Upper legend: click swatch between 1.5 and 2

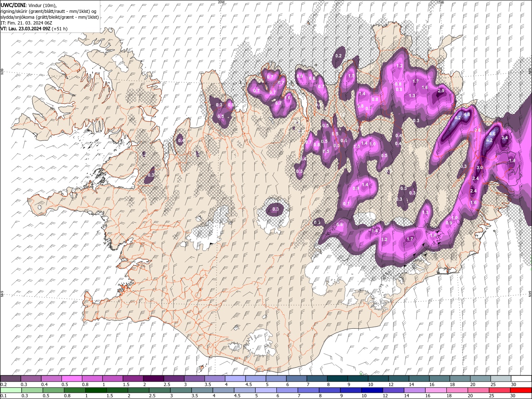tap(133, 379)
